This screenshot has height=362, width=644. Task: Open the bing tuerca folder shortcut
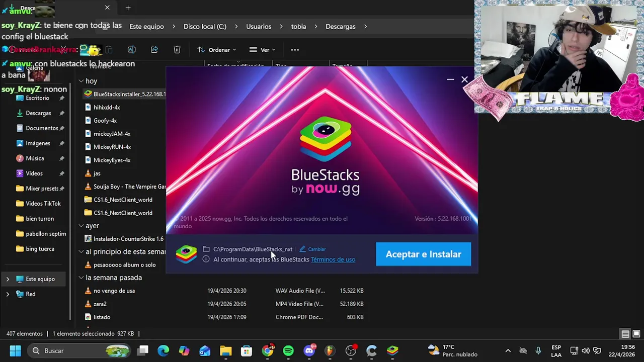point(40,249)
